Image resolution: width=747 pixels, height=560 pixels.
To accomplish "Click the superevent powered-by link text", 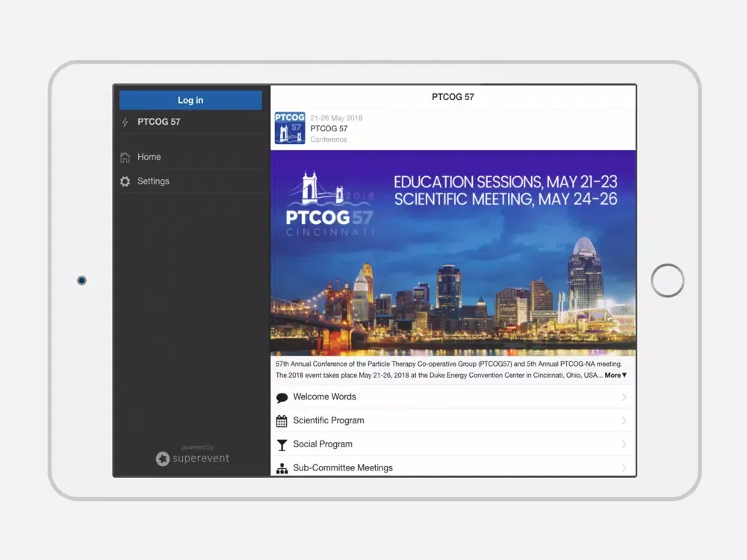I will (200, 458).
